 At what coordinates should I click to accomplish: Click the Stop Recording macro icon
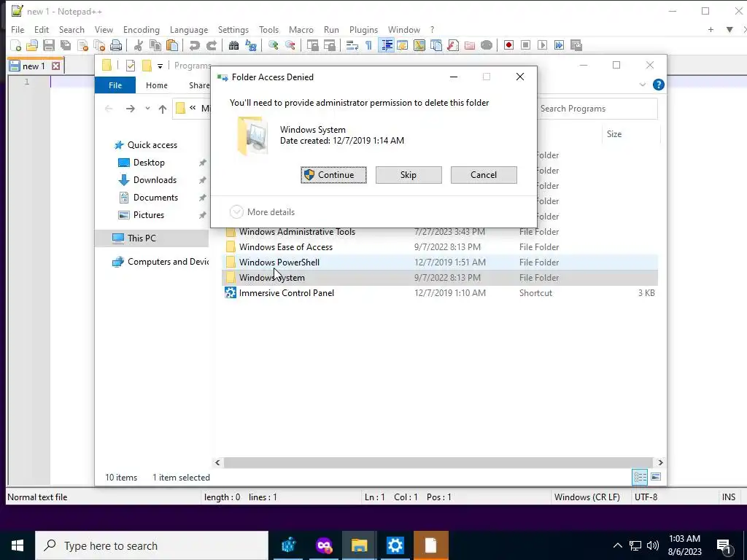(x=525, y=45)
